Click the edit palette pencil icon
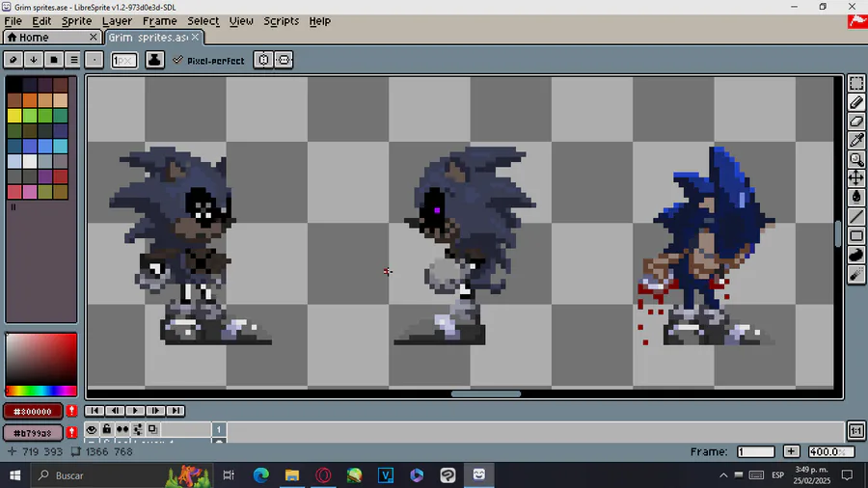The height and width of the screenshot is (488, 868). point(14,60)
